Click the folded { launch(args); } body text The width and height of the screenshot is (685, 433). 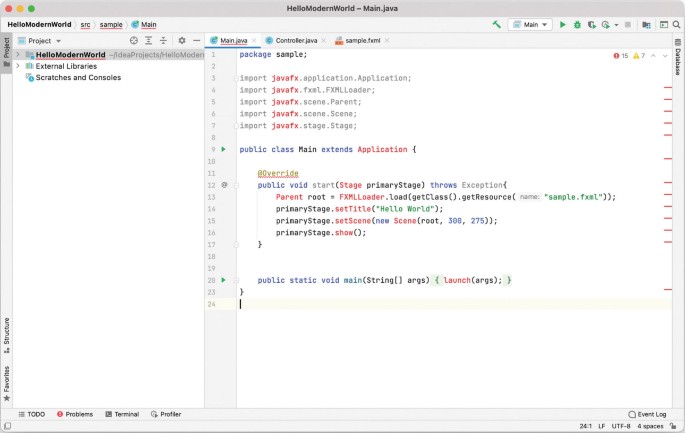point(473,280)
